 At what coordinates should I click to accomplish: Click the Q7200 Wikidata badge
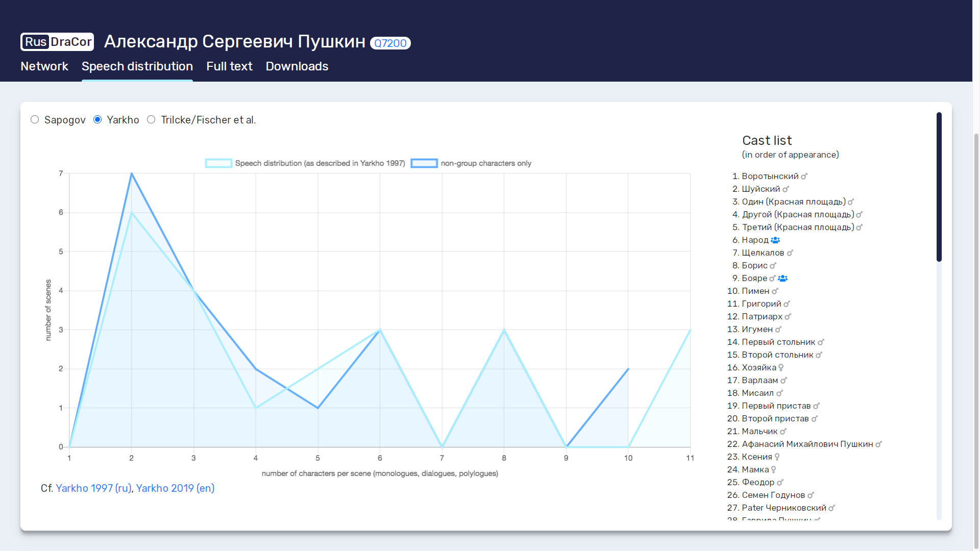tap(390, 43)
